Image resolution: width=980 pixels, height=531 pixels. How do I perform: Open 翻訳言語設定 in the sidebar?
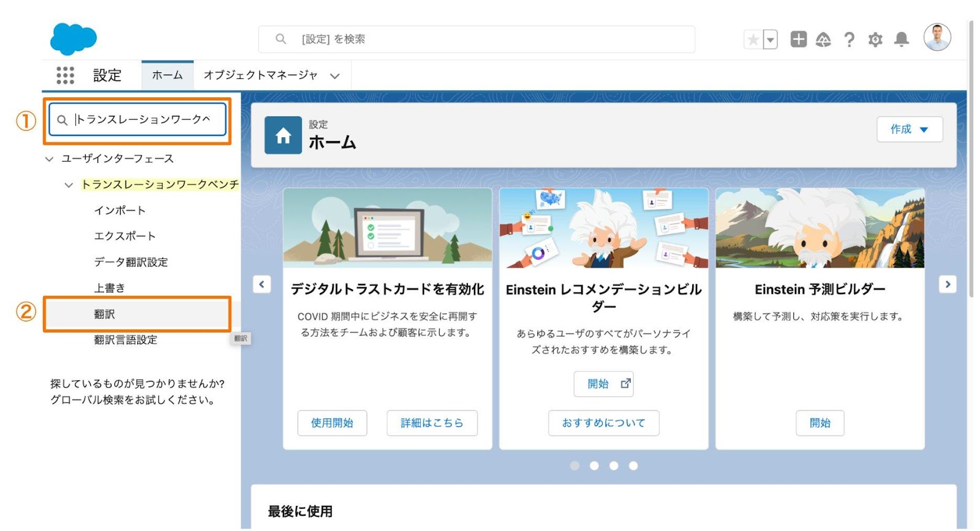[x=126, y=340]
